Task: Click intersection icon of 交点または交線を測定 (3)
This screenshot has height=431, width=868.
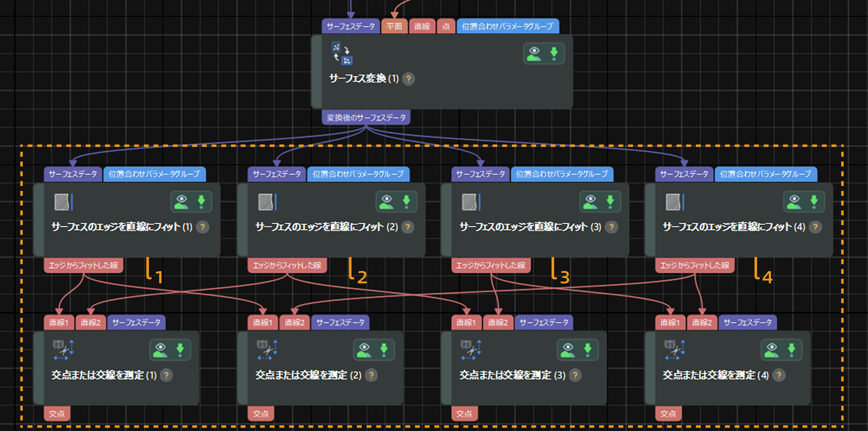Action: pyautogui.click(x=471, y=350)
